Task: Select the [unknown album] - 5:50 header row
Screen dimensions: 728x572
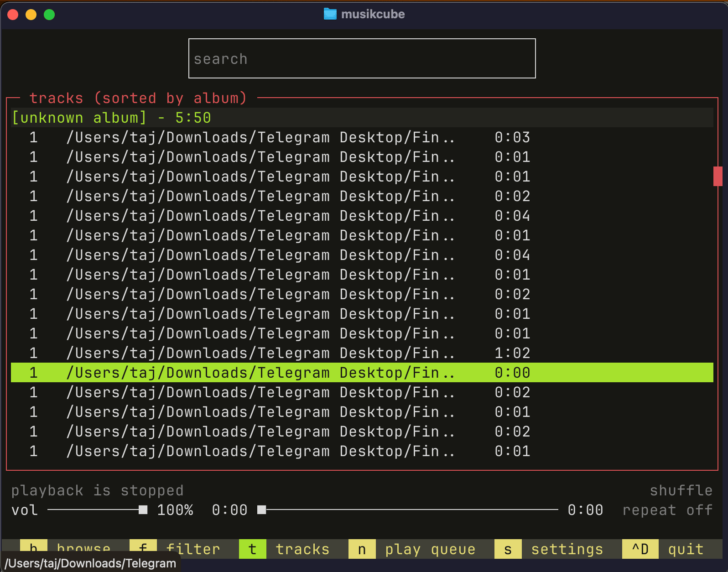Action: point(362,118)
